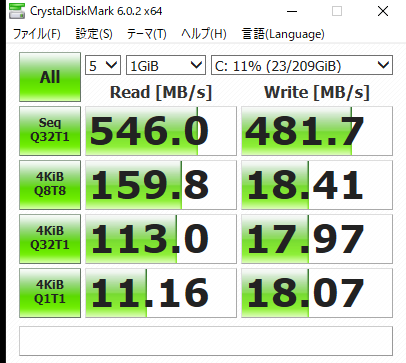Click the 4KiB Q32T1 write result 17.97

(x=317, y=239)
